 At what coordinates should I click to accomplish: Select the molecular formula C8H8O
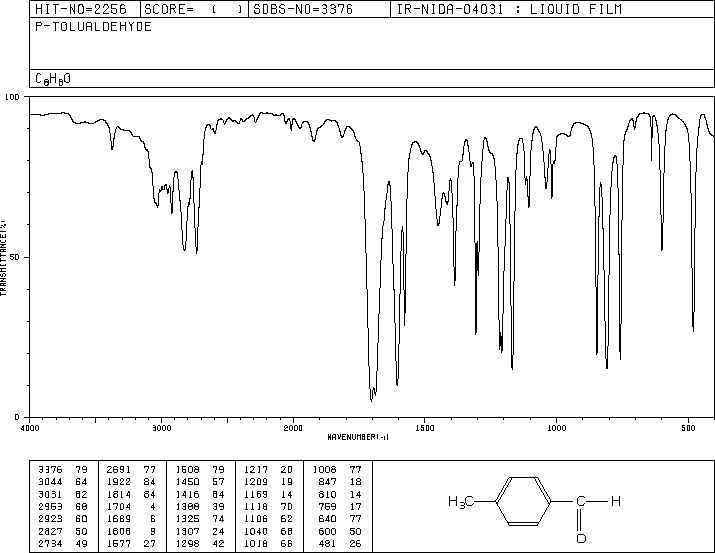[53, 79]
